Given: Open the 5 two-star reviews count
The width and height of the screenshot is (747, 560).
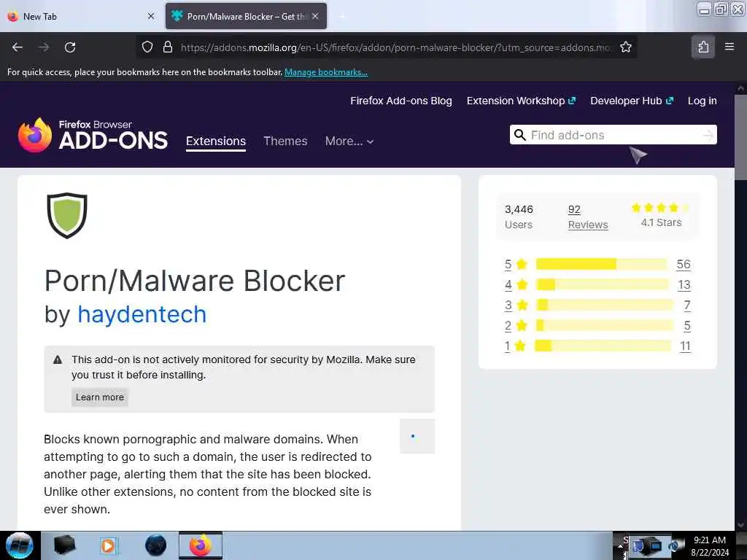Looking at the screenshot, I should pyautogui.click(x=687, y=326).
